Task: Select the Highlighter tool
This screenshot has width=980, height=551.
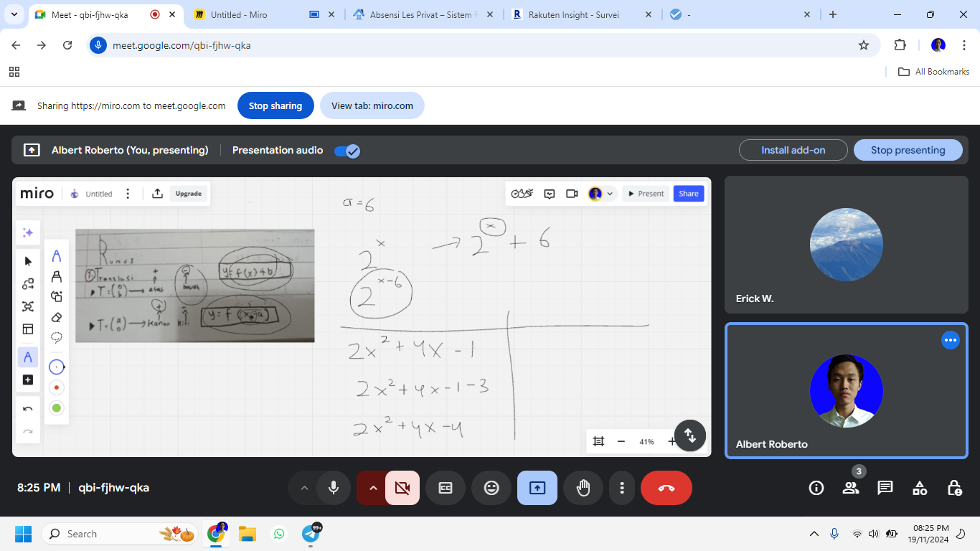Action: pyautogui.click(x=57, y=276)
